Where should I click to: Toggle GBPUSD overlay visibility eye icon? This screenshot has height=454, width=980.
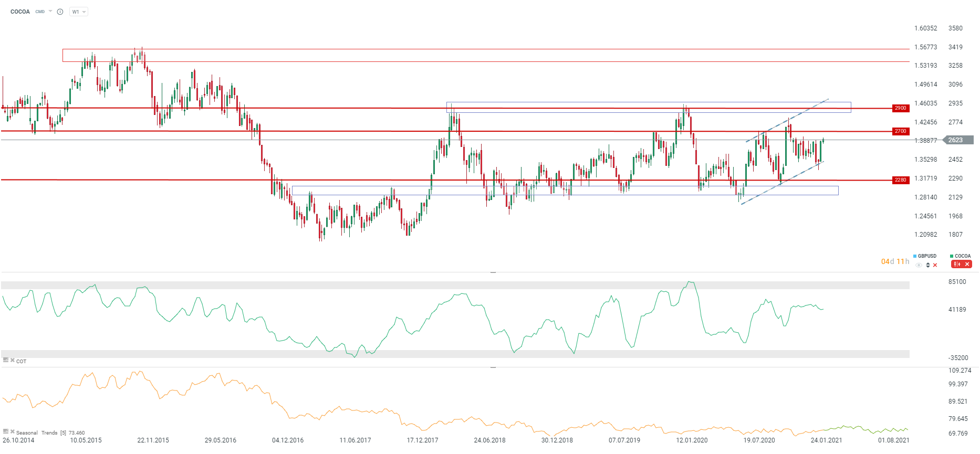point(919,265)
